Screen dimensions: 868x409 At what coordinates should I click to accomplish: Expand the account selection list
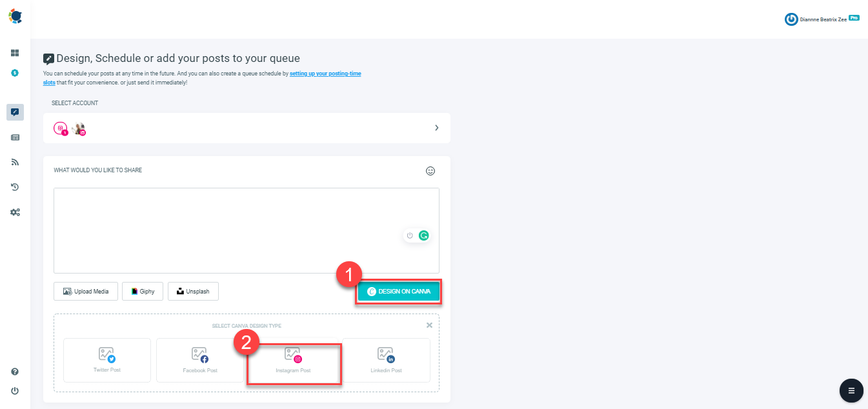click(436, 128)
